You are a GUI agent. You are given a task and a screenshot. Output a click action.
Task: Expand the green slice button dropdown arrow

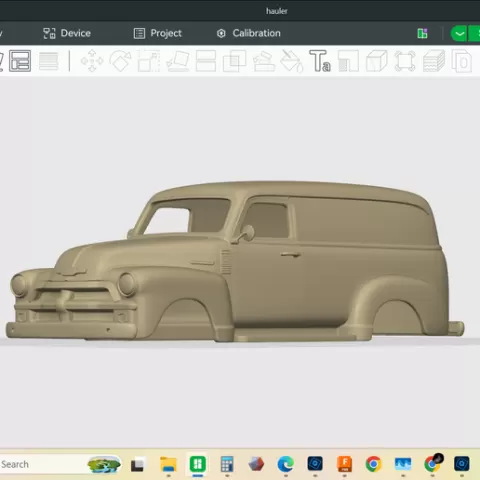[459, 34]
